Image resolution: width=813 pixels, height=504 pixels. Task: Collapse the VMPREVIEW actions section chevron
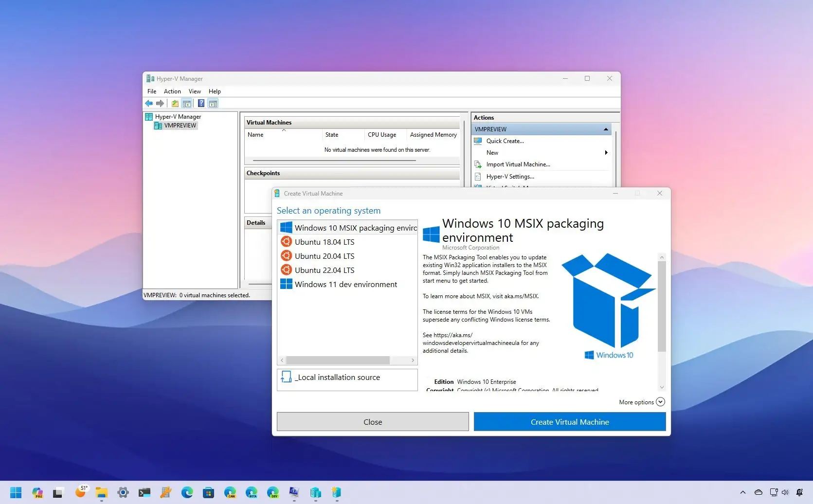pos(606,129)
